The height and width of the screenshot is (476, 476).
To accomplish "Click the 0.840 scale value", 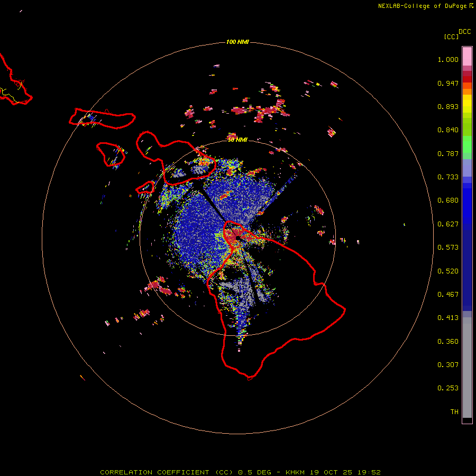I will (x=448, y=130).
